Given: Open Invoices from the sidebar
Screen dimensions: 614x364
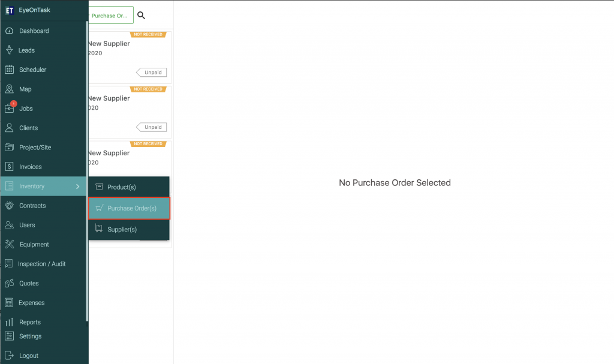Looking at the screenshot, I should [43, 167].
